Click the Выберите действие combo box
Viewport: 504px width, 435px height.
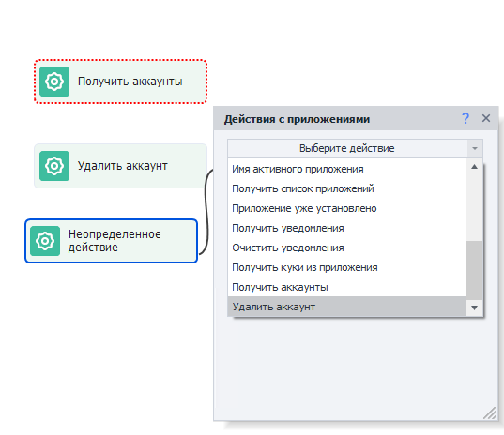click(x=355, y=148)
